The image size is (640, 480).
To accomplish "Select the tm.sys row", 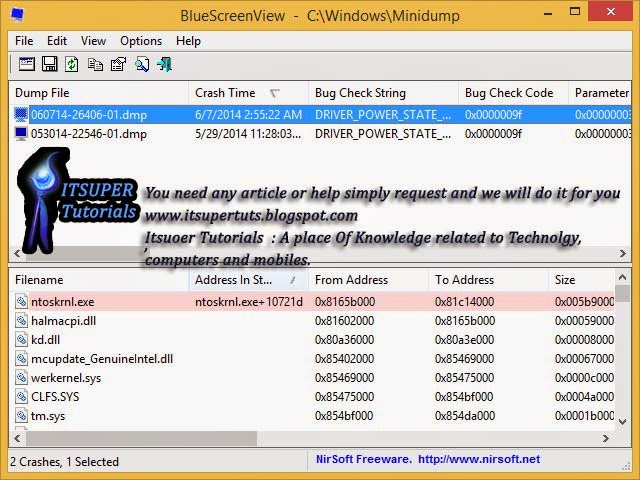I will 314,416.
